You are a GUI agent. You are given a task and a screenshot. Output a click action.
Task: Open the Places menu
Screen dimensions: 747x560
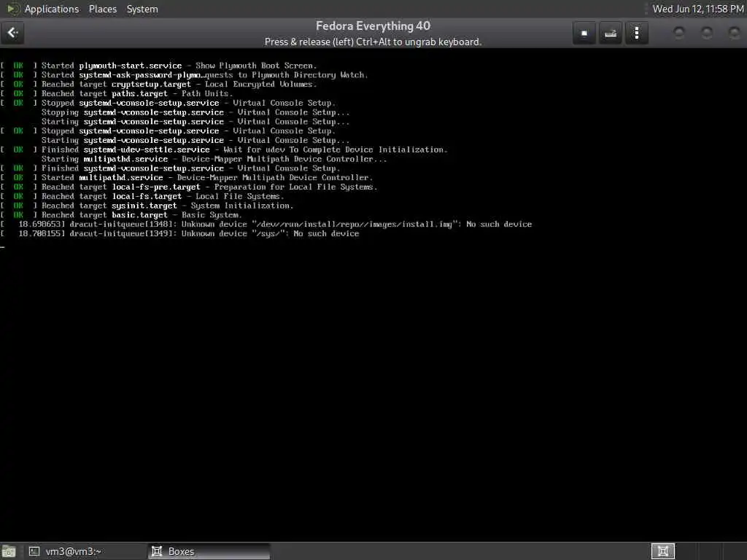coord(102,9)
